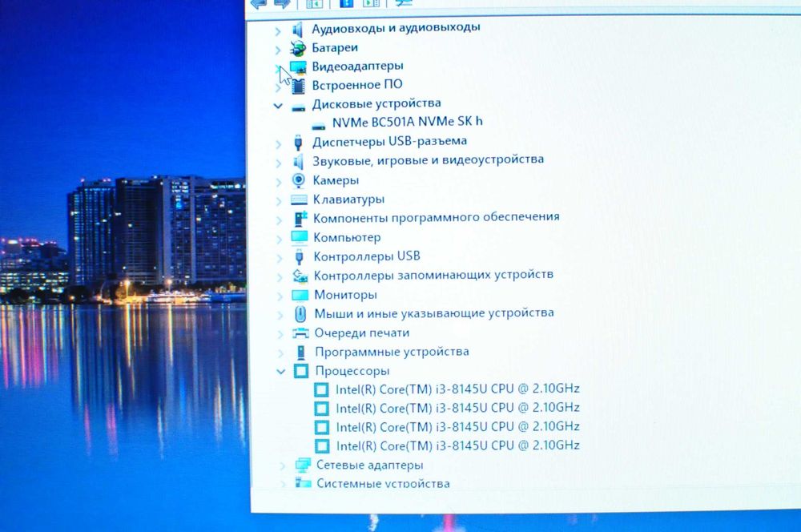Click the disk icon of NVMe BC501A device
801x532 pixels.
[x=319, y=126]
